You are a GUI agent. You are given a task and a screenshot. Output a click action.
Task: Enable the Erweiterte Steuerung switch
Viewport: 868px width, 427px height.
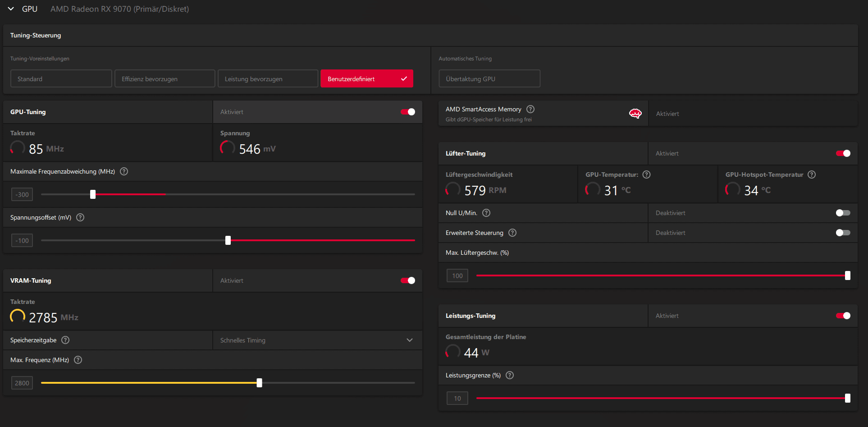(x=843, y=233)
